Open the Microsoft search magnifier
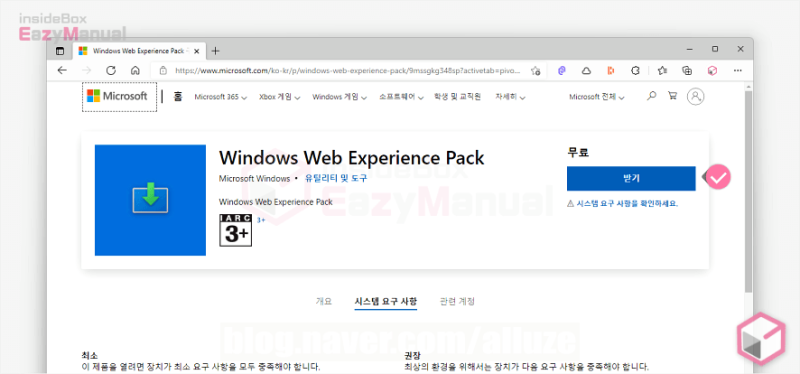The image size is (800, 374). point(651,95)
